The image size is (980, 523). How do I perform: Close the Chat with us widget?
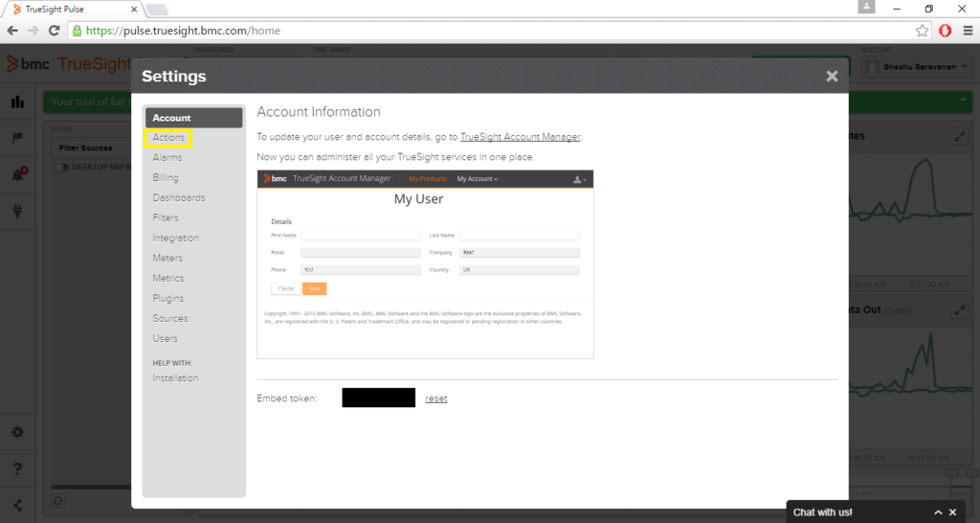click(x=953, y=512)
